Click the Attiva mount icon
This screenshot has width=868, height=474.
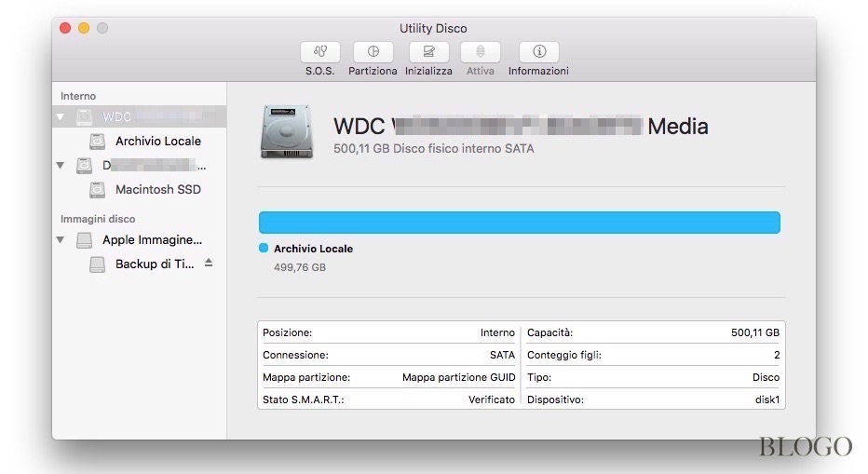pyautogui.click(x=481, y=52)
